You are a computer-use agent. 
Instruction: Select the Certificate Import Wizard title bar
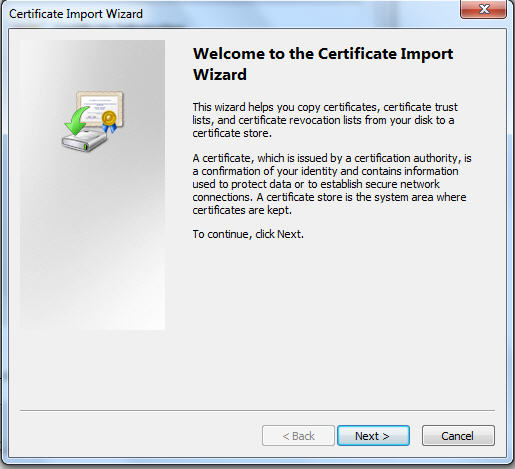pyautogui.click(x=233, y=14)
